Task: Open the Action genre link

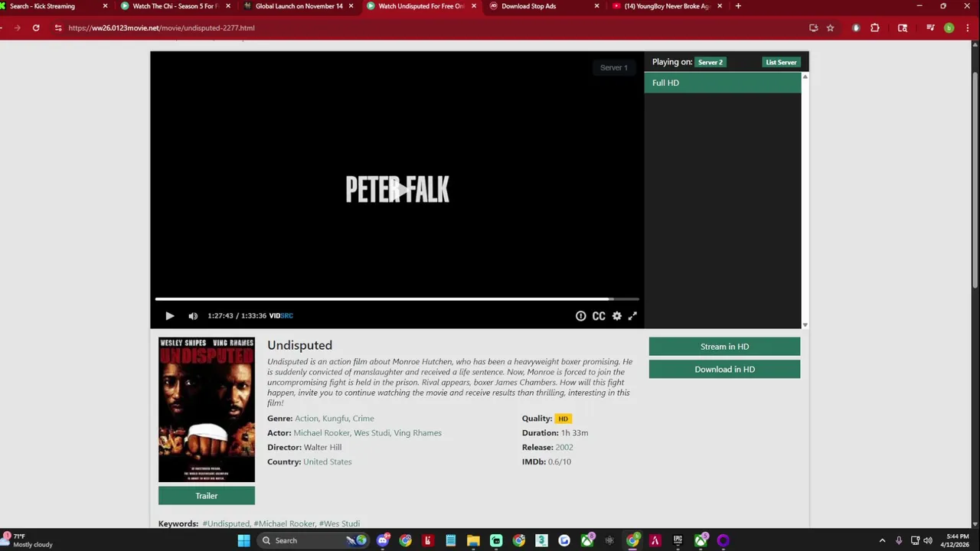Action: click(x=306, y=419)
